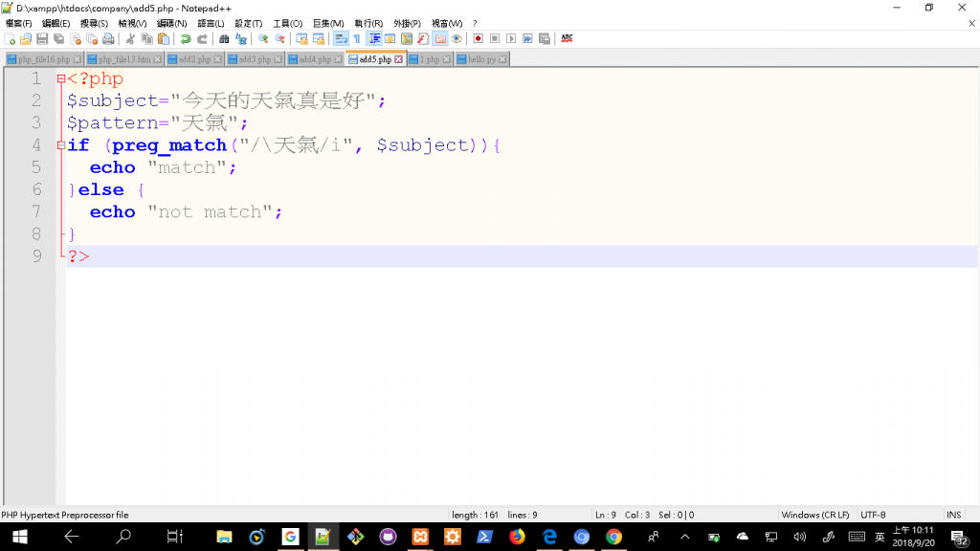Viewport: 980px width, 551px height.
Task: Toggle the Folder as Workspace panel
Action: pos(440,38)
